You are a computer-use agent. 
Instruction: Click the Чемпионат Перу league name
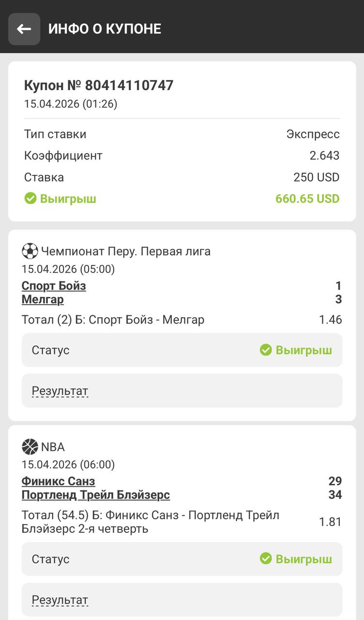point(126,251)
